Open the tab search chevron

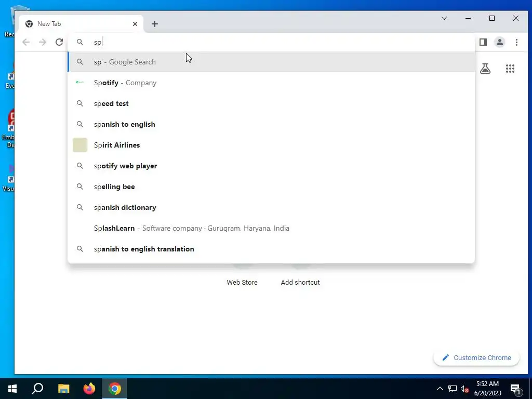tap(444, 18)
